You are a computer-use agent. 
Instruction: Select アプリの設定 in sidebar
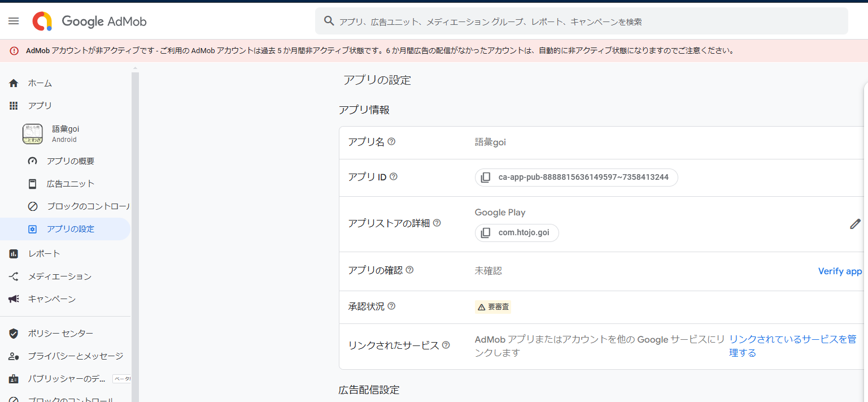click(66, 229)
